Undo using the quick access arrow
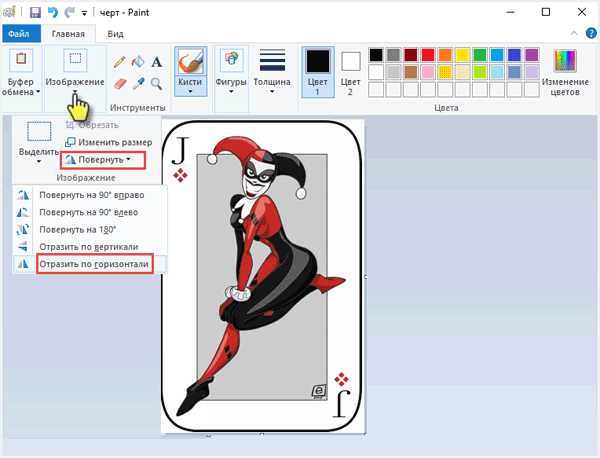 [x=52, y=13]
